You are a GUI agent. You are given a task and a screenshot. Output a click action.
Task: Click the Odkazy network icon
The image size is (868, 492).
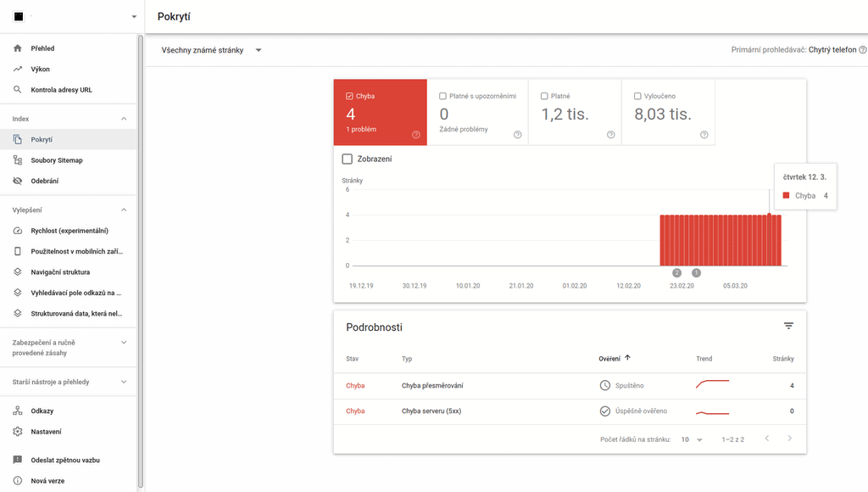[18, 411]
